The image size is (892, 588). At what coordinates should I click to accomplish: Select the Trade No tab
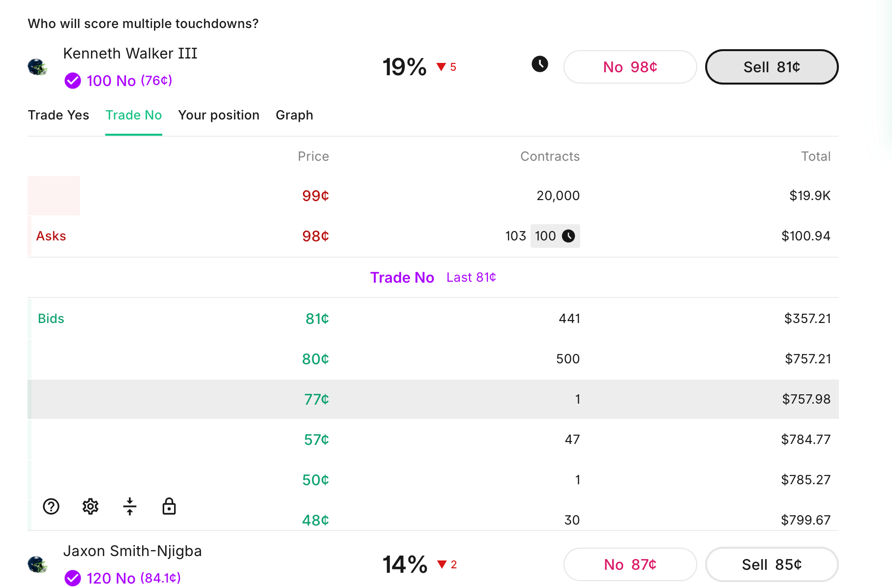pos(134,115)
